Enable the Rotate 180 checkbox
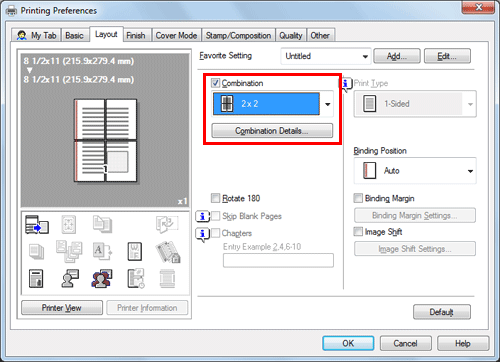500x362 pixels. (x=215, y=198)
